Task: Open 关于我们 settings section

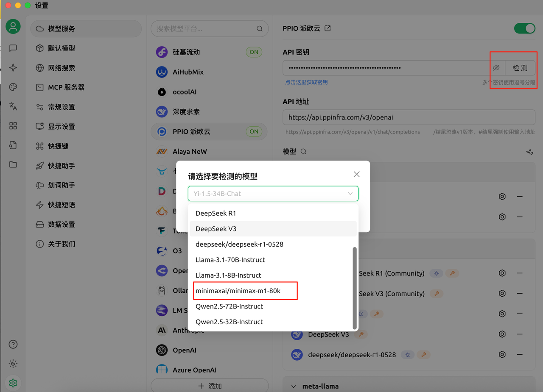Action: click(x=86, y=244)
